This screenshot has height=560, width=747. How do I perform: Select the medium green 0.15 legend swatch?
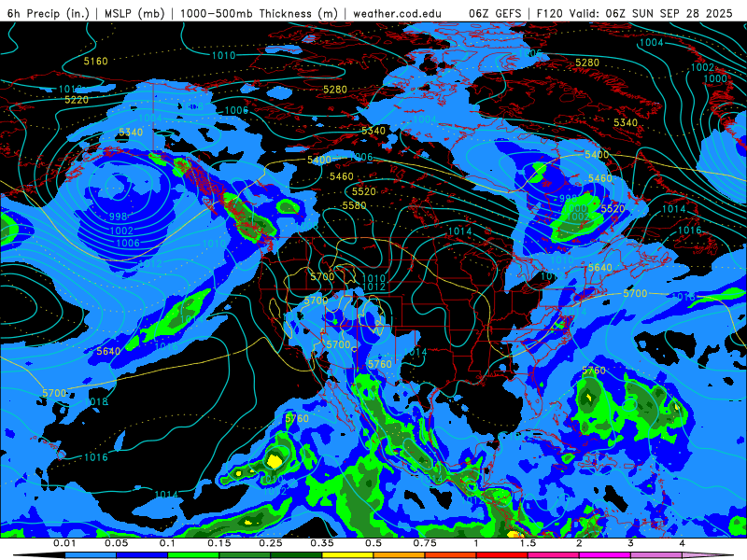tap(245, 555)
